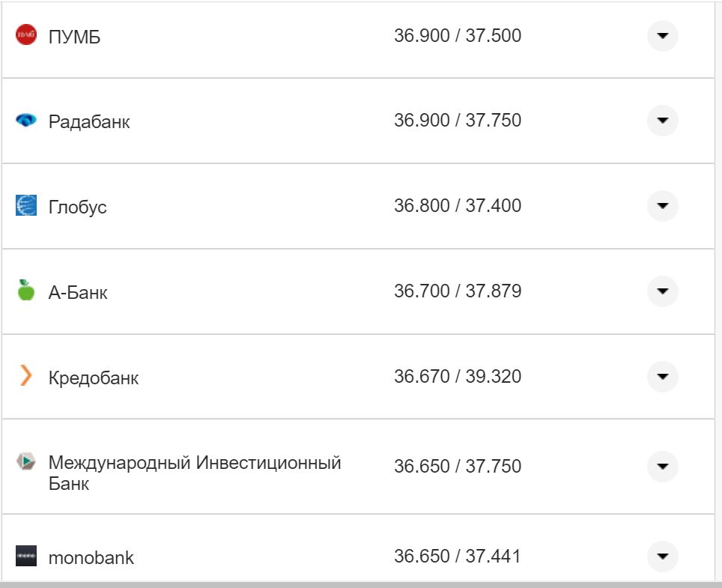Click the Глобус rate 36.800 / 37.400

(x=458, y=205)
